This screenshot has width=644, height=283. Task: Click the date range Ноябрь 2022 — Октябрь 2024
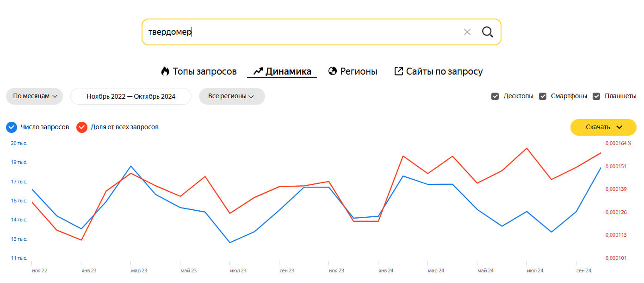[131, 96]
